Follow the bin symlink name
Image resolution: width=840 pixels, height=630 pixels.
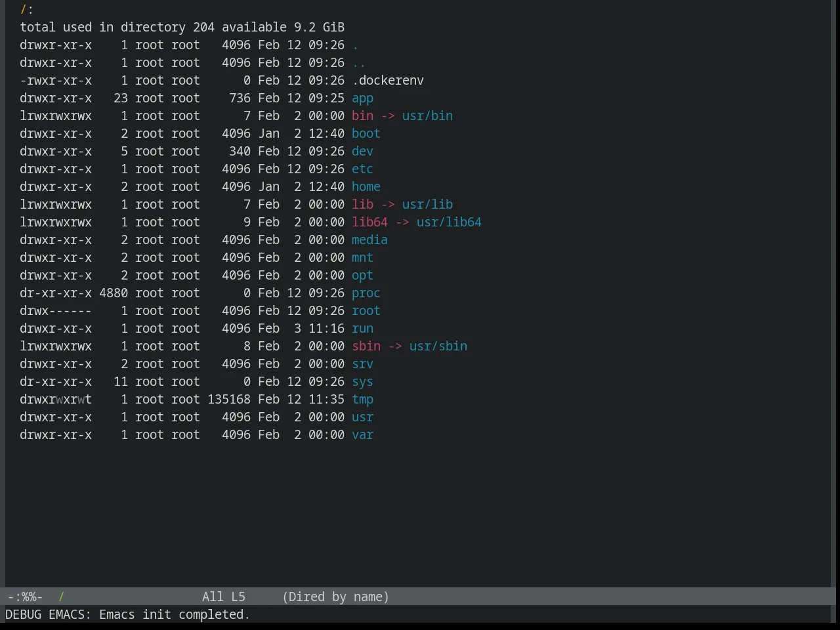pos(362,116)
